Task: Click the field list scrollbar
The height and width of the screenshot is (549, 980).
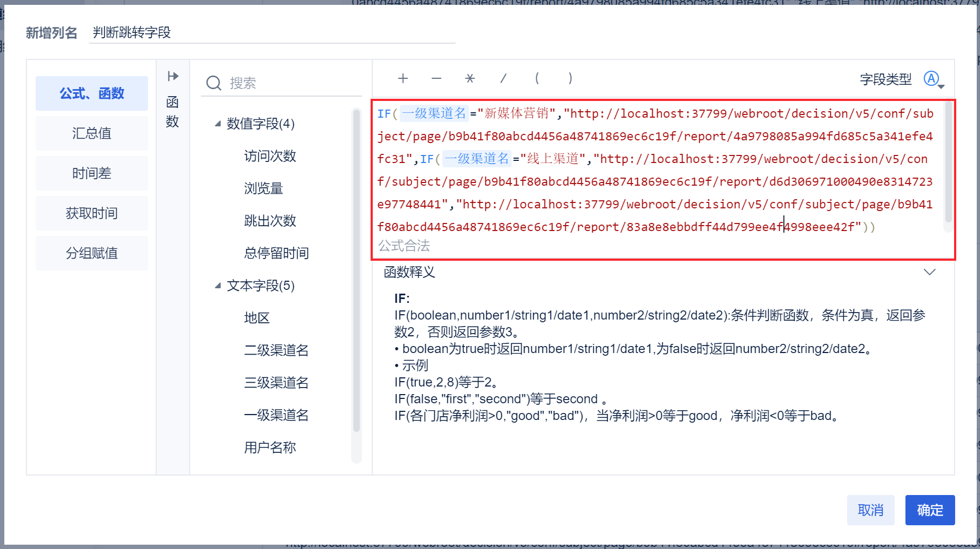Action: [356, 270]
